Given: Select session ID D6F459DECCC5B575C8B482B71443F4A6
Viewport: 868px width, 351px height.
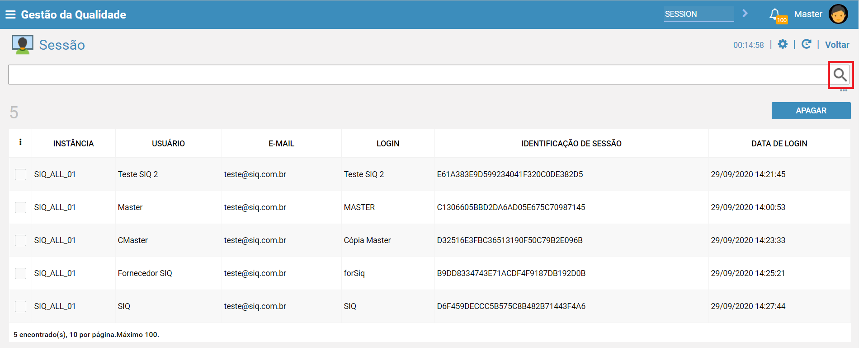Looking at the screenshot, I should (x=511, y=306).
